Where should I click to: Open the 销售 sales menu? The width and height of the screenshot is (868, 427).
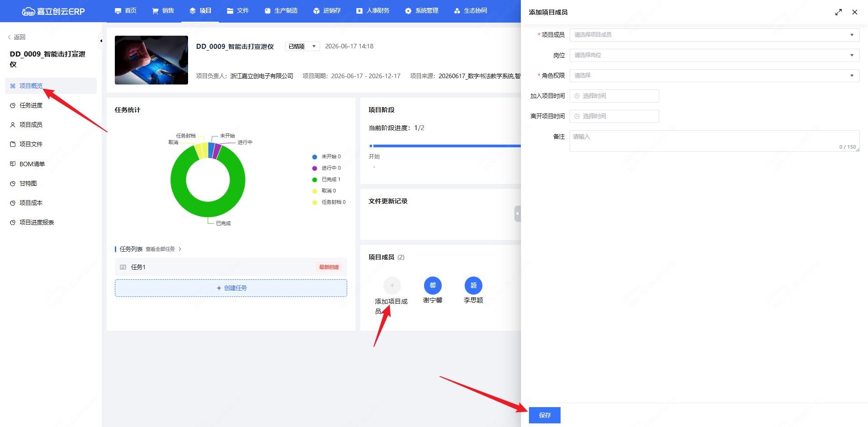[163, 11]
